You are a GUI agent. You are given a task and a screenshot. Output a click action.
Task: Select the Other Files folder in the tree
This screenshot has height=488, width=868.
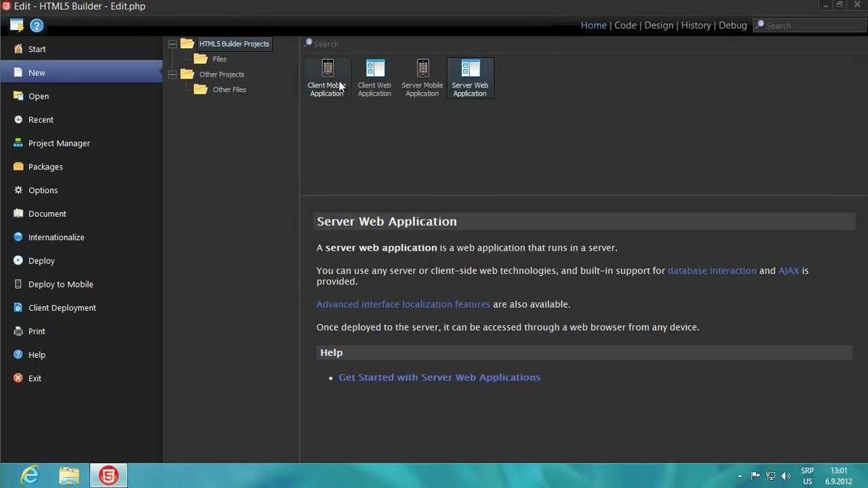point(229,89)
